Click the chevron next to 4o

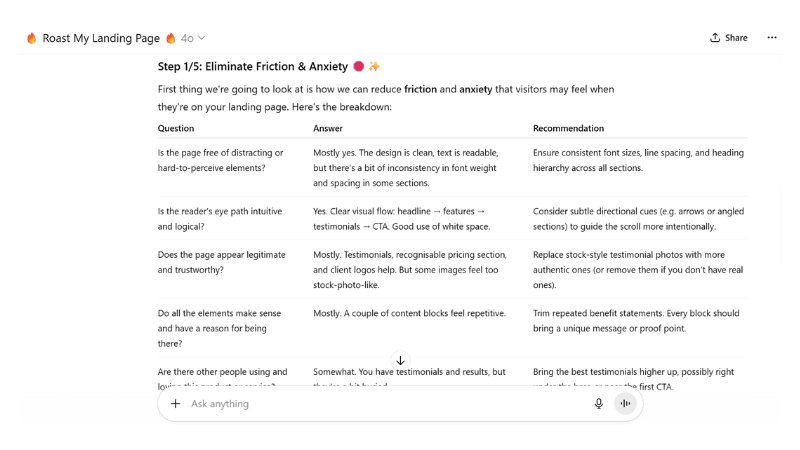pos(202,38)
